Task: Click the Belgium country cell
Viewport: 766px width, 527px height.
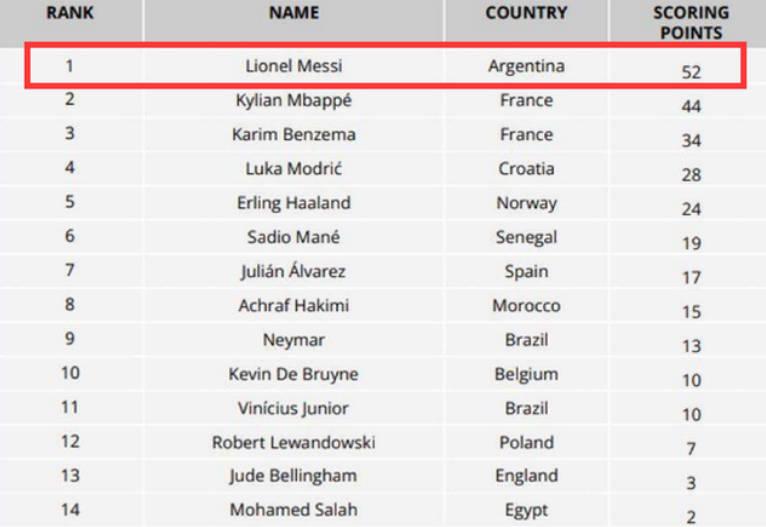Action: (526, 374)
